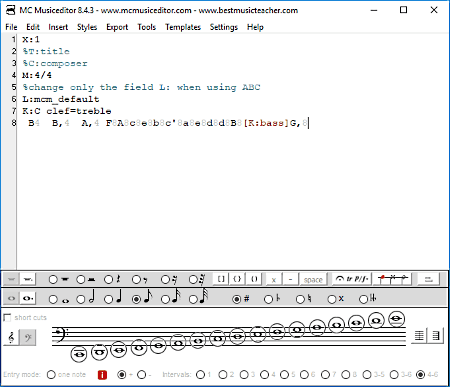This screenshot has height=387, width=450.
Task: Insert a final barline from staff buttons
Action: [x=435, y=335]
